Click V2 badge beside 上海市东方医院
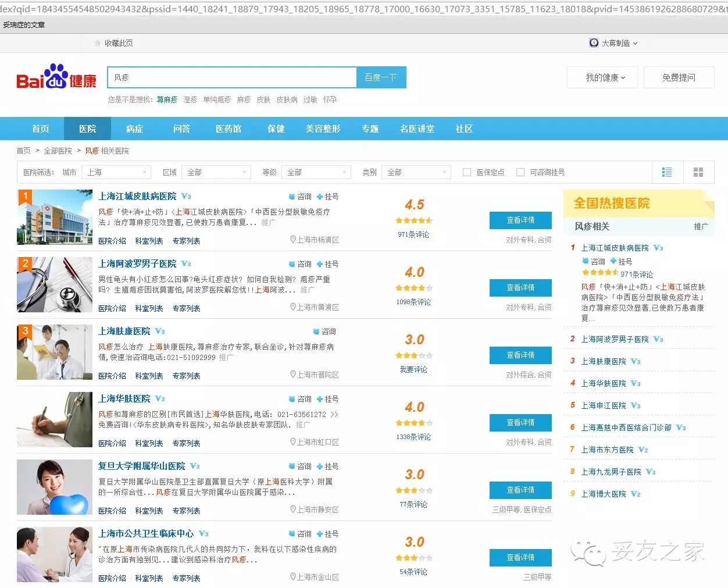The width and height of the screenshot is (728, 588). tap(643, 450)
